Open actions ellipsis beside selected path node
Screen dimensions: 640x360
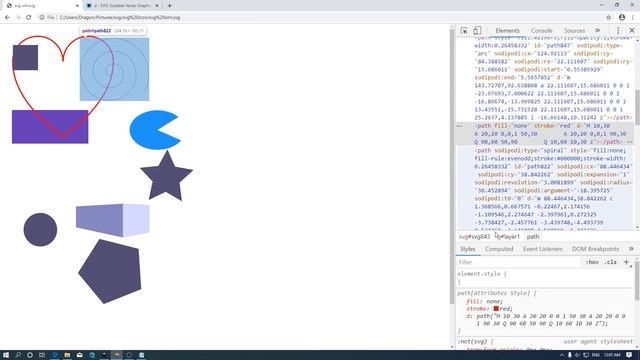pos(459,126)
